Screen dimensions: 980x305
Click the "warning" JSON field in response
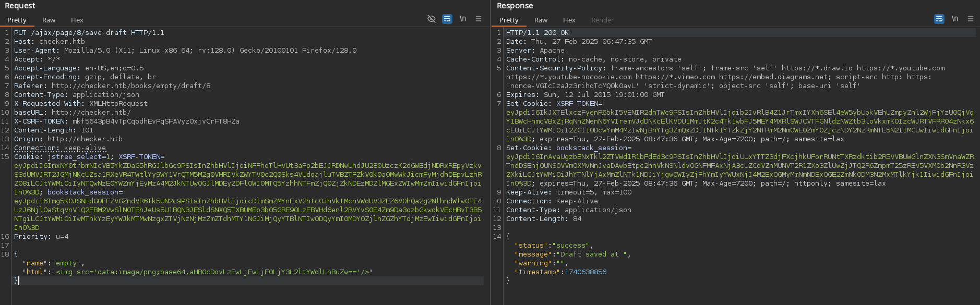click(x=541, y=263)
